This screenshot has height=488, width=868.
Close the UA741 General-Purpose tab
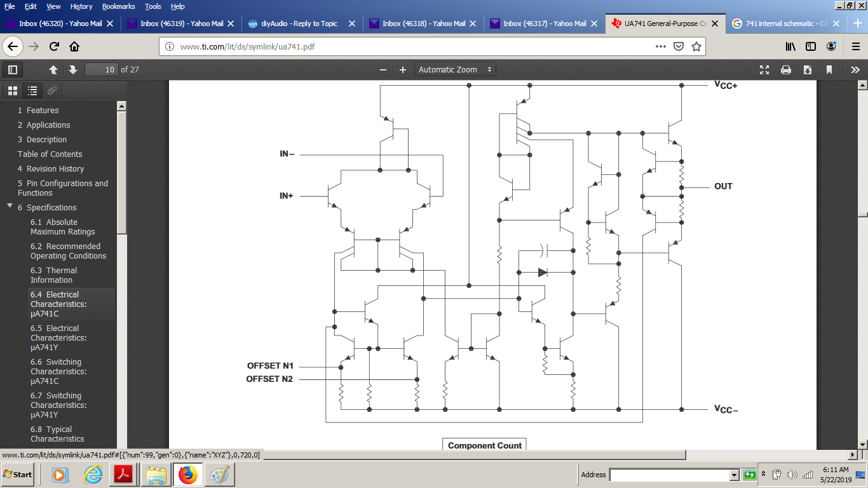[715, 24]
